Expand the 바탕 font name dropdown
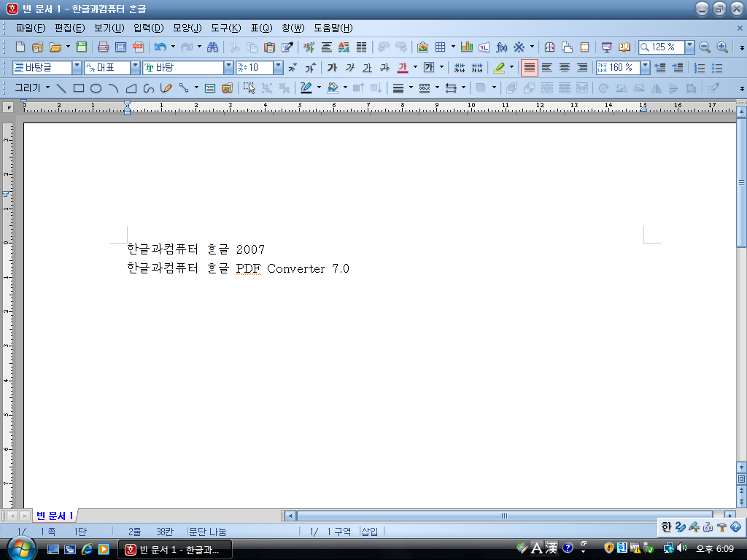 (x=228, y=68)
